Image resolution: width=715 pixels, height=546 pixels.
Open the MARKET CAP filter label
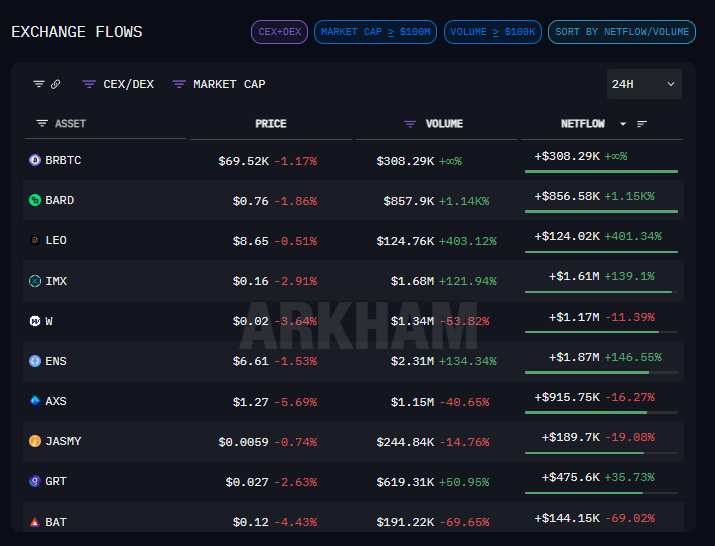[x=229, y=84]
